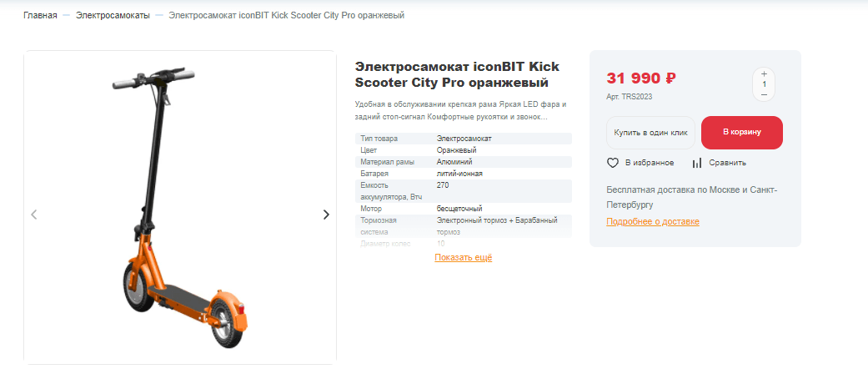Click the last breadcrumb with the product name
868x374 pixels.
click(x=287, y=16)
